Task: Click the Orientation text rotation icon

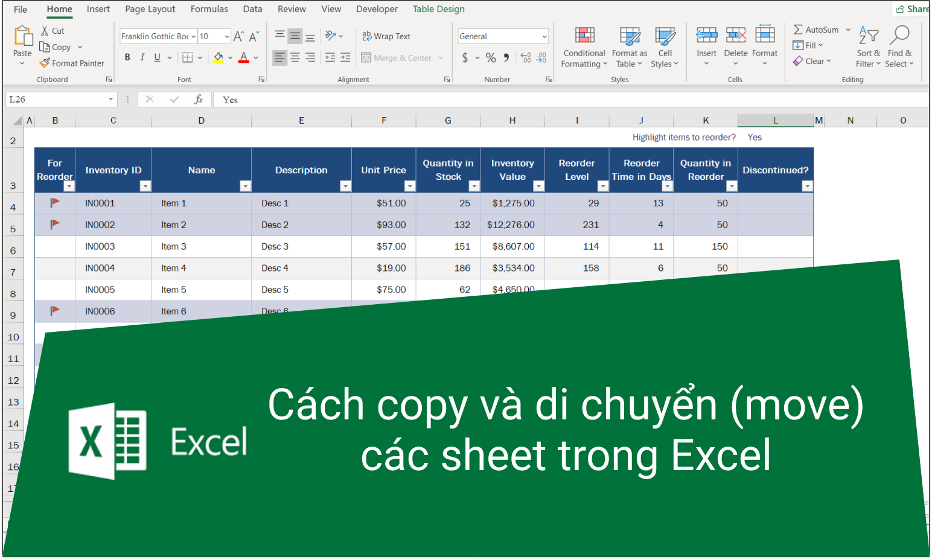Action: pos(330,36)
